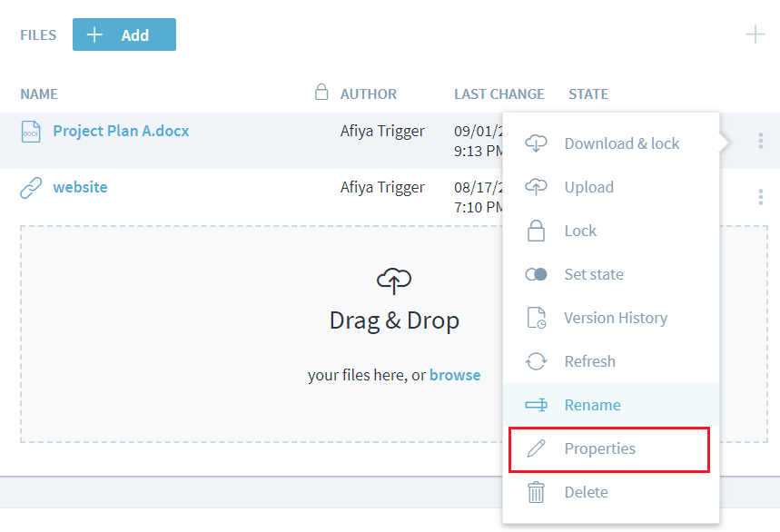This screenshot has height=532, width=780.
Task: Click the trash can Delete icon
Action: (537, 492)
